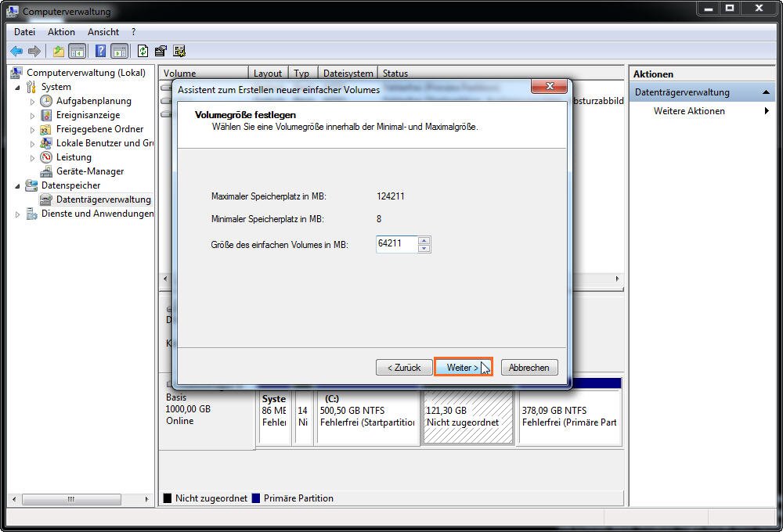Click the Status column header

(x=501, y=74)
